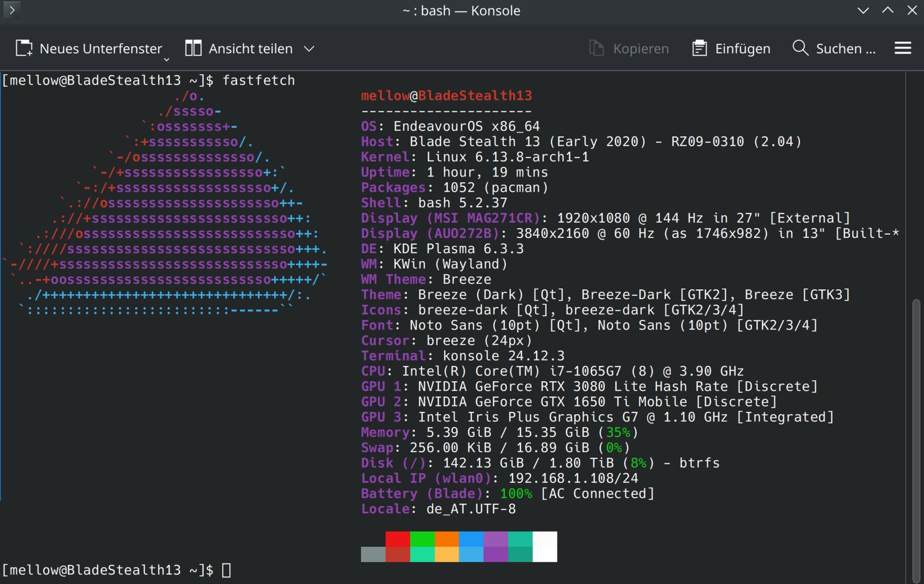The height and width of the screenshot is (584, 924).
Task: Click the fastfetch command text
Action: coord(258,80)
